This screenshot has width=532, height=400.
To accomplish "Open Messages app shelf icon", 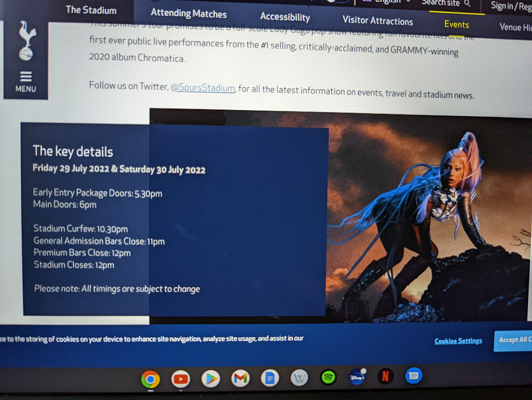I will click(413, 375).
